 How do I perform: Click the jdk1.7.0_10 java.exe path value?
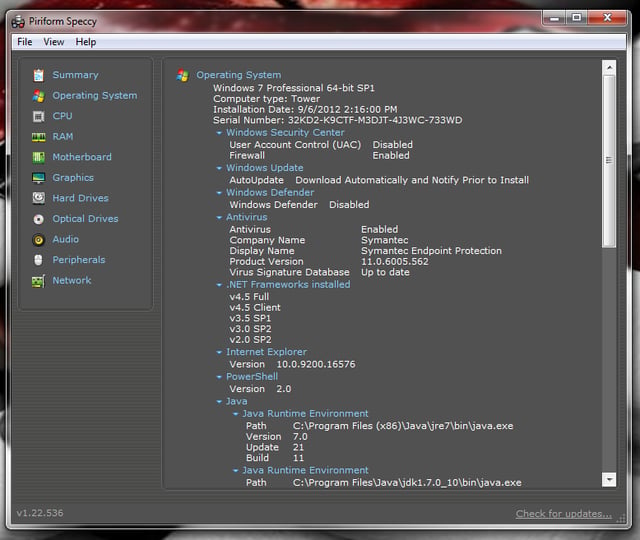click(407, 483)
